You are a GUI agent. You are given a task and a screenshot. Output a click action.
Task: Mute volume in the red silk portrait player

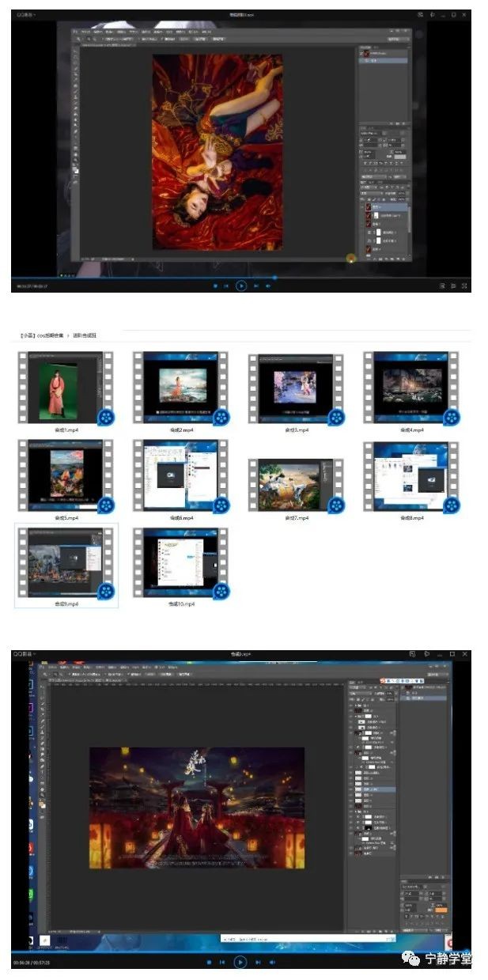tap(270, 286)
